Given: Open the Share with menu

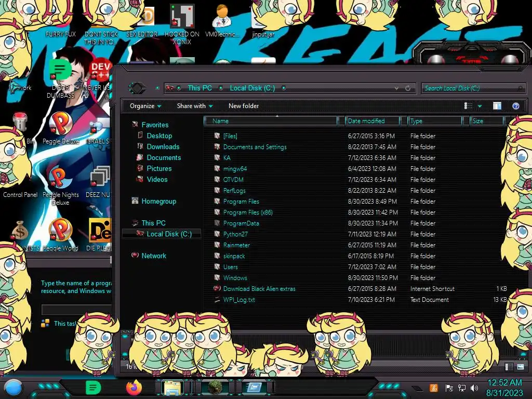Looking at the screenshot, I should tap(195, 106).
